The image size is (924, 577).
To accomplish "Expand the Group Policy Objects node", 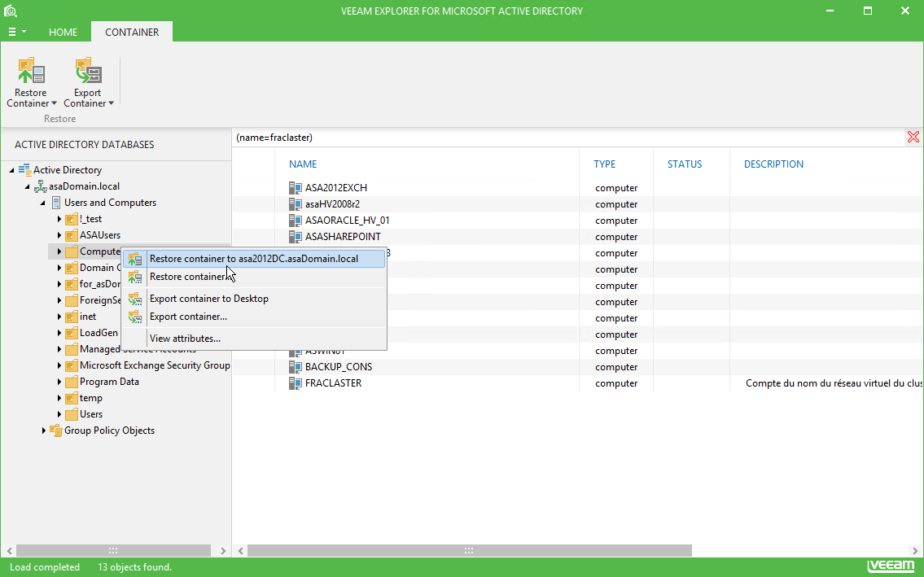I will coord(43,431).
